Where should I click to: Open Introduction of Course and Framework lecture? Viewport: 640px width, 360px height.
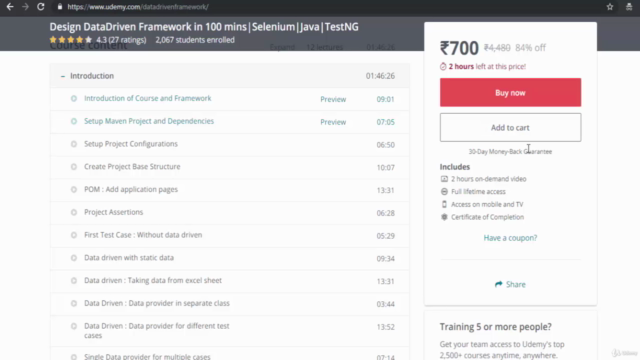[148, 98]
